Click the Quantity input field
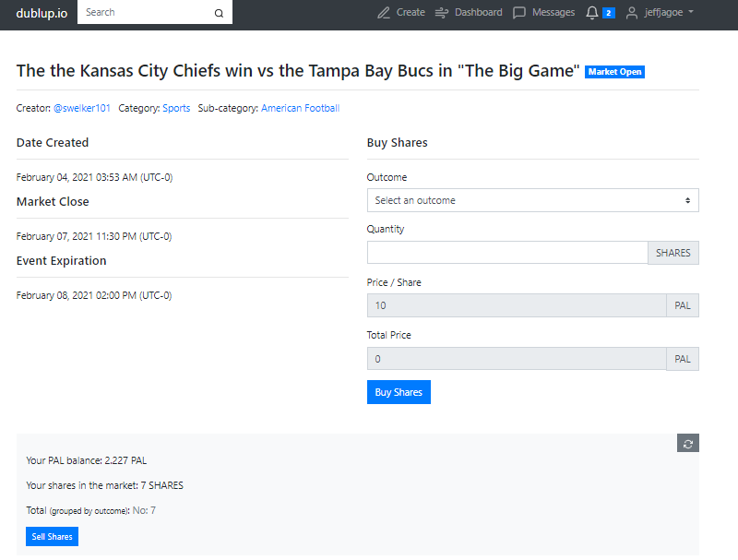The width and height of the screenshot is (738, 560). (x=507, y=253)
